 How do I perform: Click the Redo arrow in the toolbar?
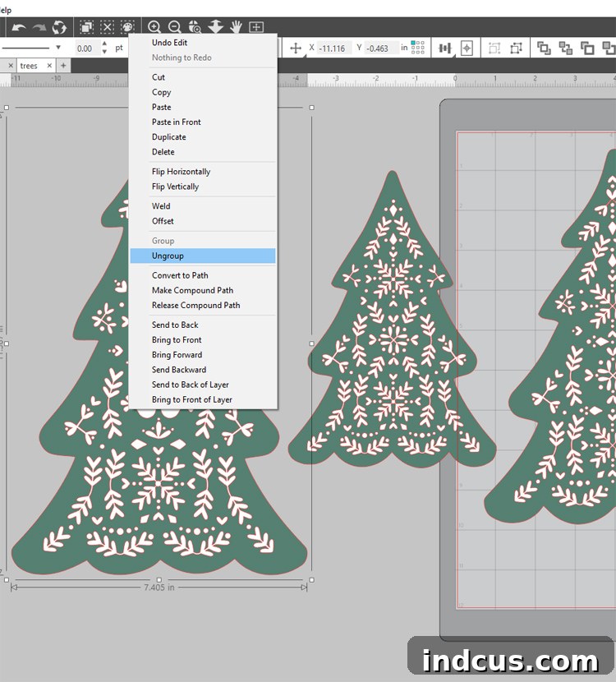point(39,28)
